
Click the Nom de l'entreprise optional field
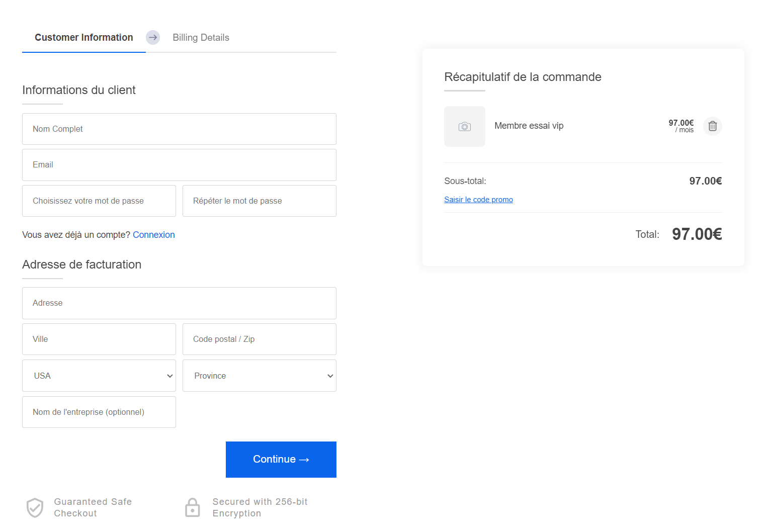coord(99,412)
